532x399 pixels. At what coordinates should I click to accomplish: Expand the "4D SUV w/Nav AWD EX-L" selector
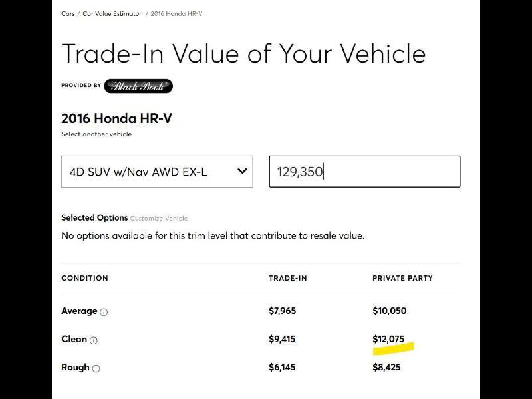157,172
